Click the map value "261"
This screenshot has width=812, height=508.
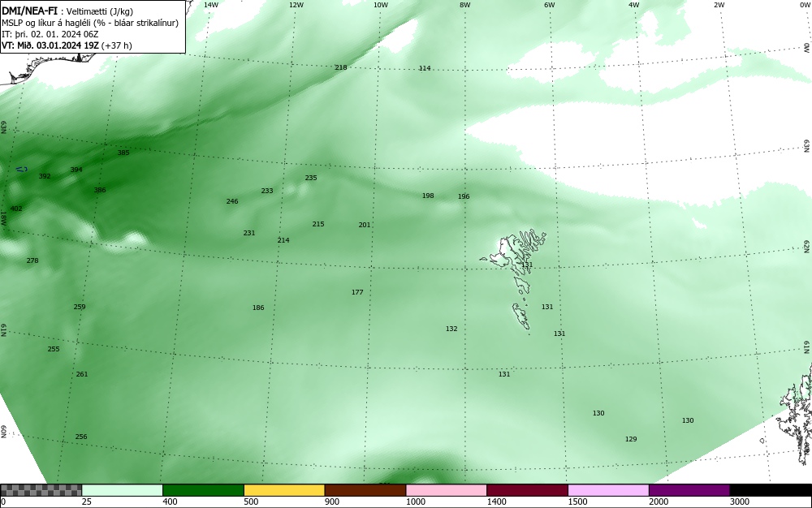pyautogui.click(x=82, y=374)
